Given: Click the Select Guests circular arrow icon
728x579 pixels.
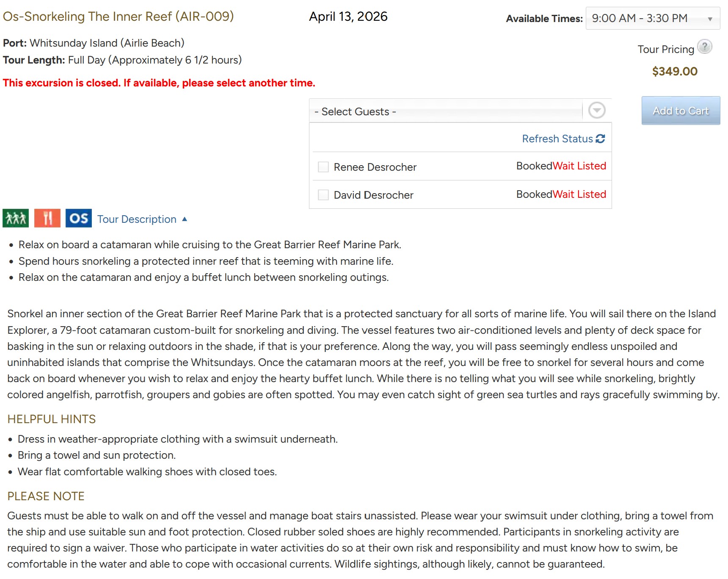Looking at the screenshot, I should tap(597, 111).
